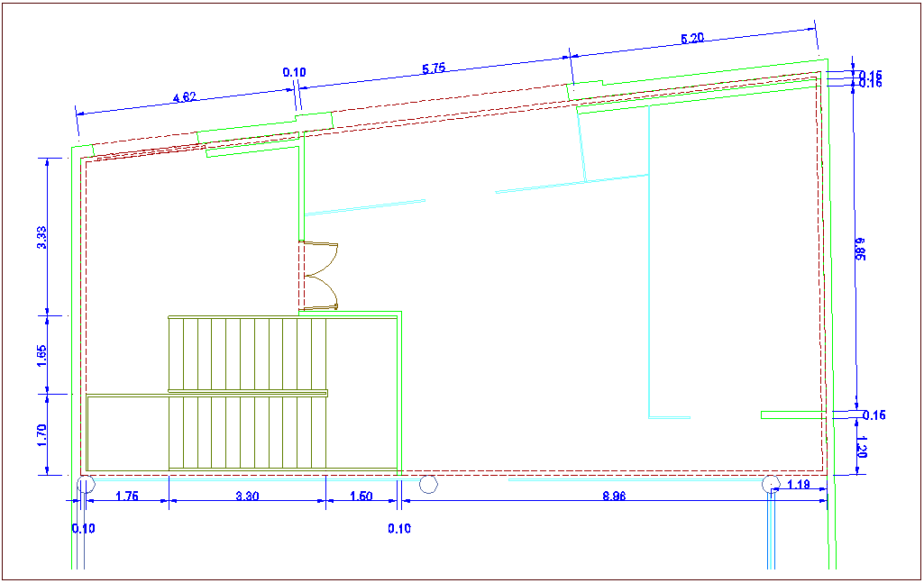Screen dimensions: 924x583
Task: Select the bottom-right column circle
Action: click(x=771, y=485)
